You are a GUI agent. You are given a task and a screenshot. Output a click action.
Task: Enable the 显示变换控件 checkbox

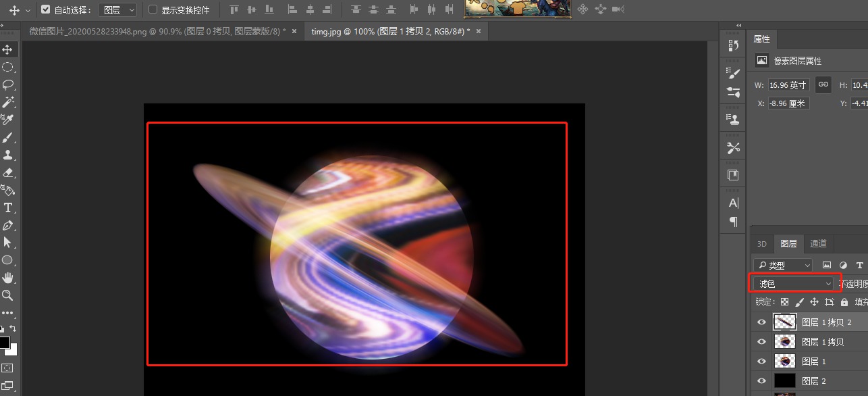click(x=153, y=10)
